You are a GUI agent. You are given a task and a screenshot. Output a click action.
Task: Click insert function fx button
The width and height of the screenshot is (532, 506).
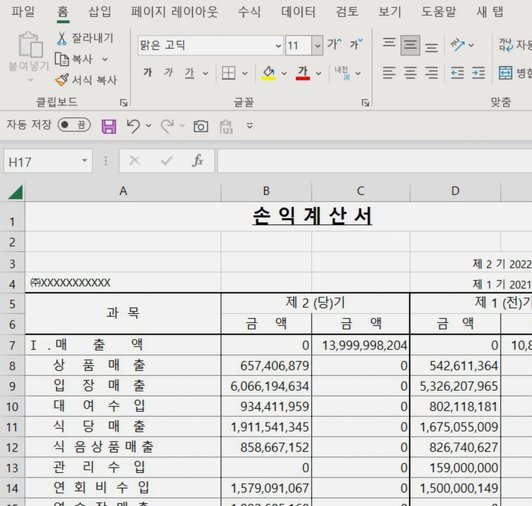point(197,161)
